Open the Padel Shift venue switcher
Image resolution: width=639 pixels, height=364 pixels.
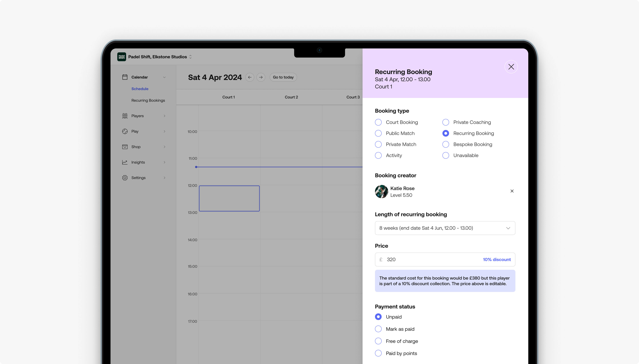pos(190,57)
